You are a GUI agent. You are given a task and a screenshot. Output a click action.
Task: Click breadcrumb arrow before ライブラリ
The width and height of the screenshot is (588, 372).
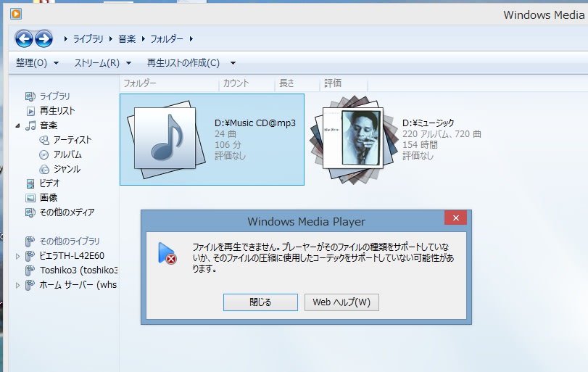(x=66, y=38)
